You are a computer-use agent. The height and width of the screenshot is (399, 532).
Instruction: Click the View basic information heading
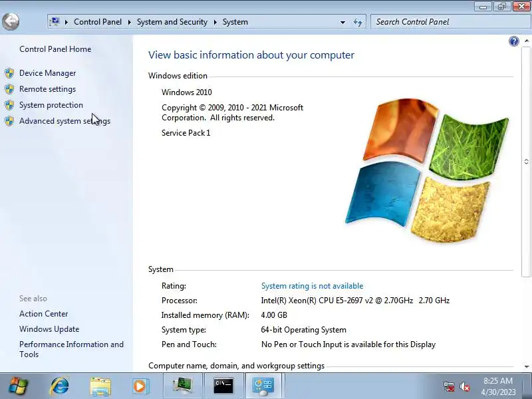coord(251,55)
